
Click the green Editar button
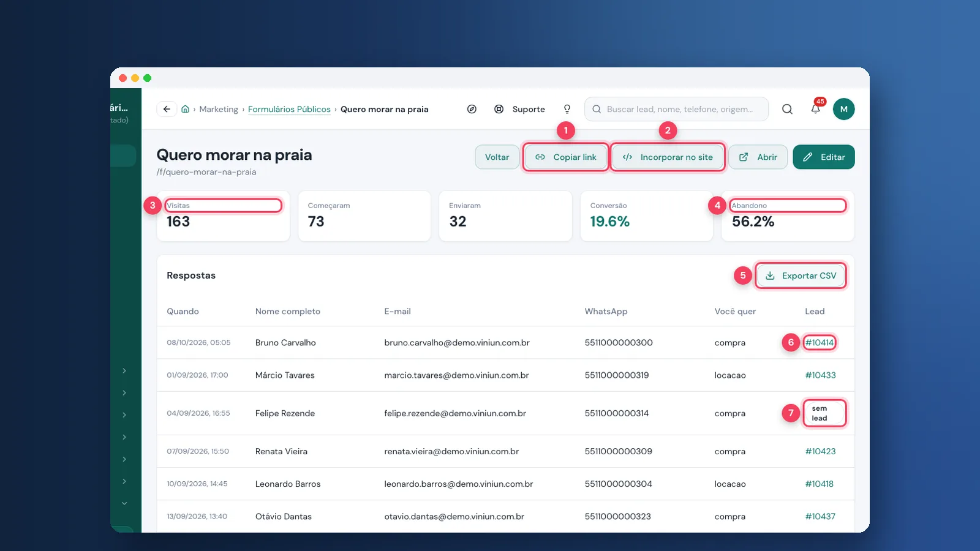[x=824, y=157]
